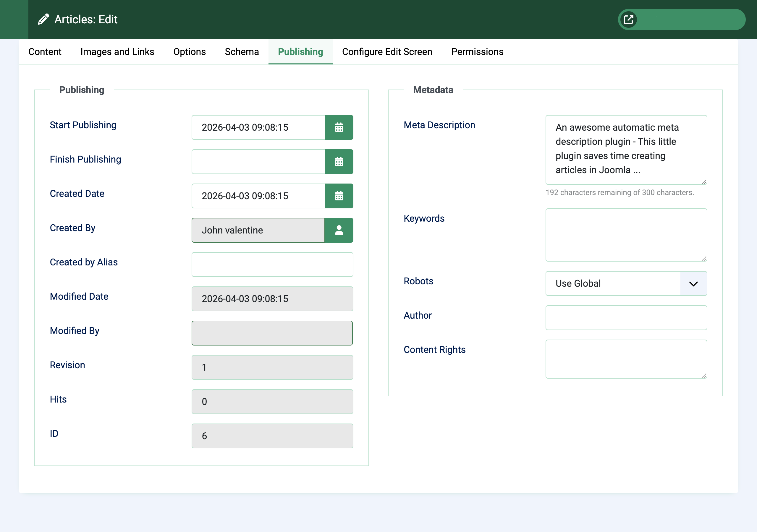
Task: Click the pencil icon beside Articles: Edit
Action: coord(43,20)
